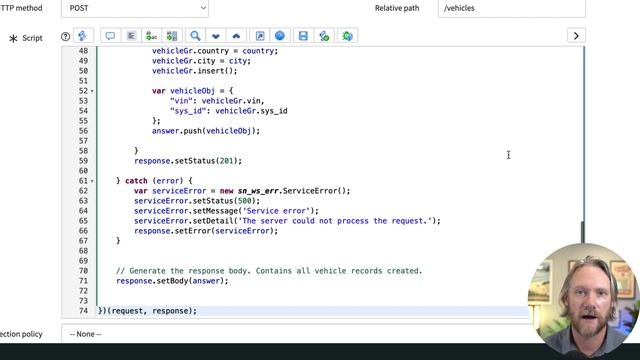Click on vehicleGr.city = city; line

point(201,61)
